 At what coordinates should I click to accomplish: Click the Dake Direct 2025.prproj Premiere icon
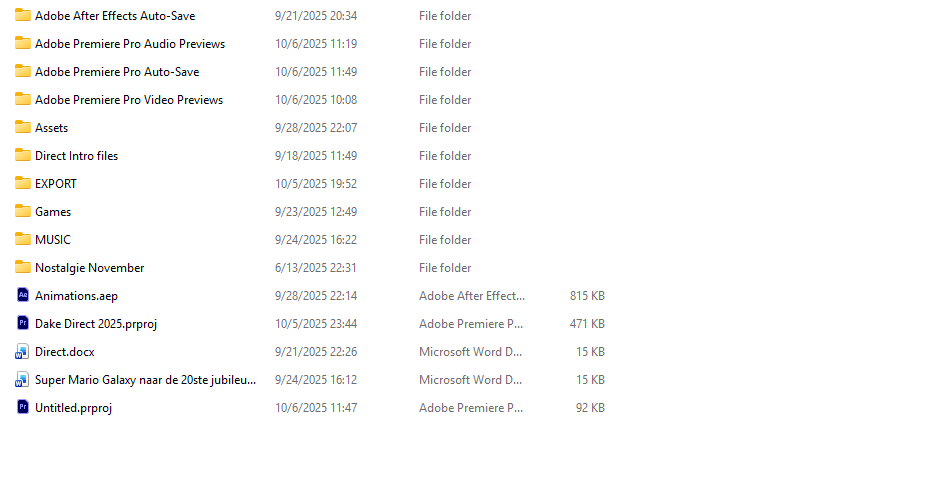coord(22,323)
